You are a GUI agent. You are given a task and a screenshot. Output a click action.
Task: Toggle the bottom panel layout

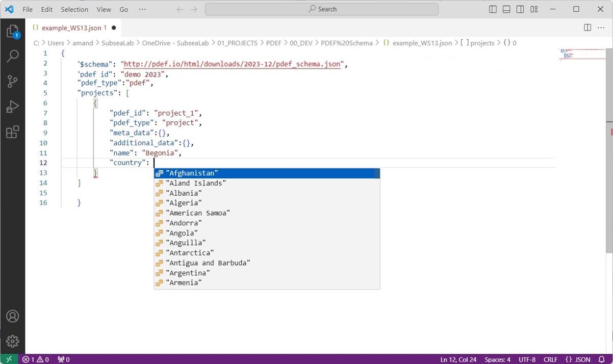click(x=506, y=9)
